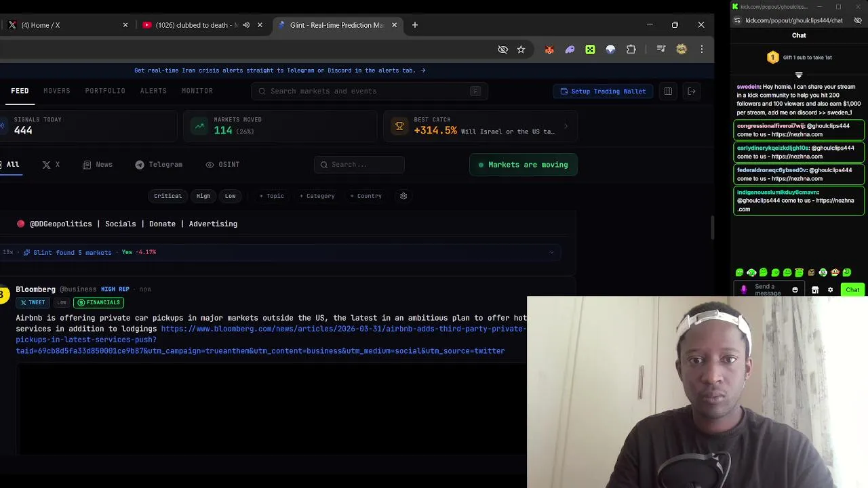Open the browser three-dot menu
The height and width of the screenshot is (488, 868).
point(702,49)
